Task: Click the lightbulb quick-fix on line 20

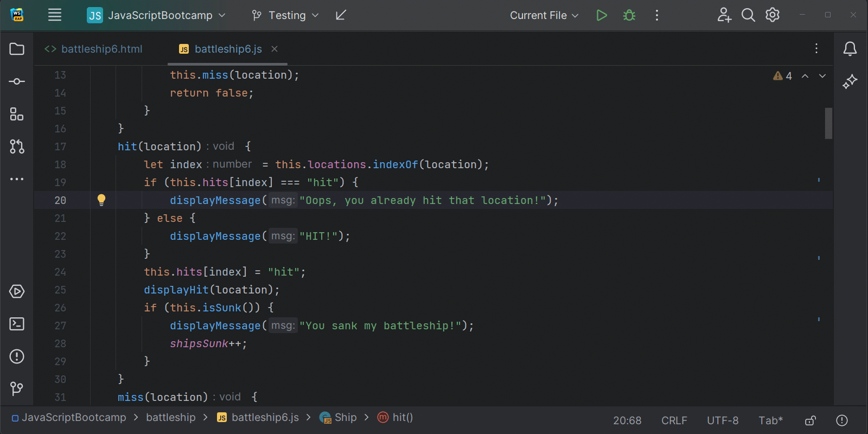Action: [x=101, y=200]
